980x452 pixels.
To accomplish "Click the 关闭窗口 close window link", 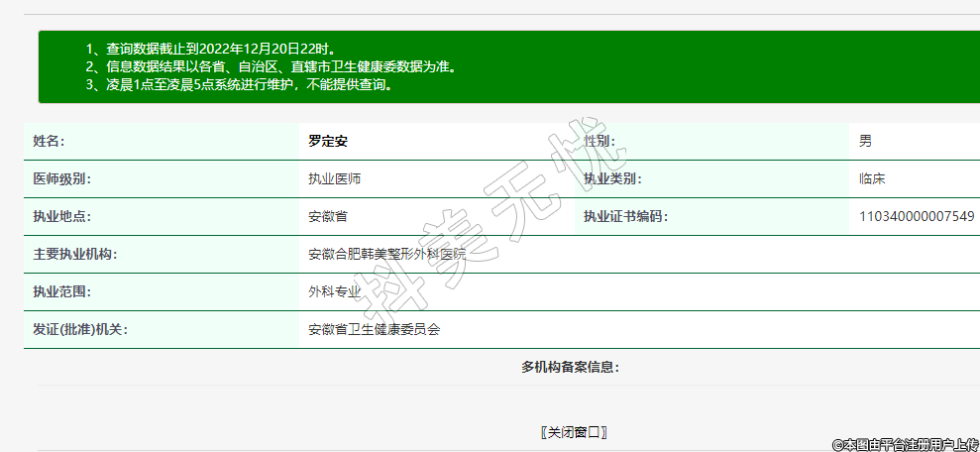I will (574, 432).
